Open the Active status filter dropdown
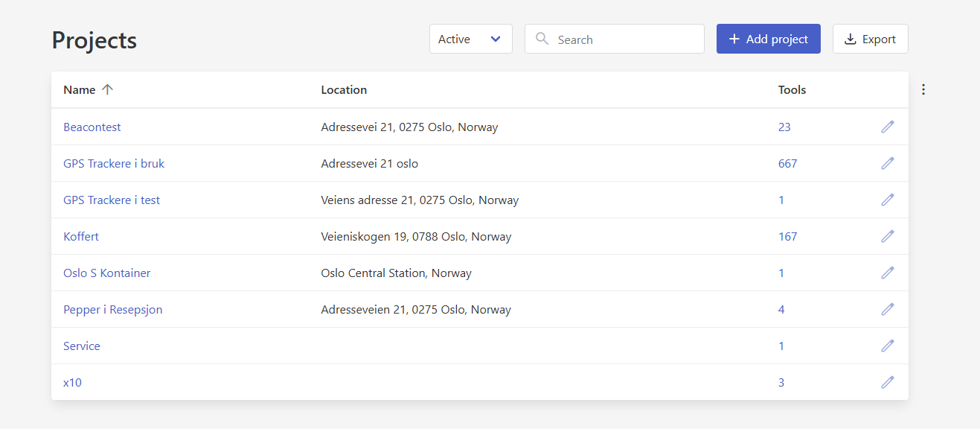 tap(470, 39)
